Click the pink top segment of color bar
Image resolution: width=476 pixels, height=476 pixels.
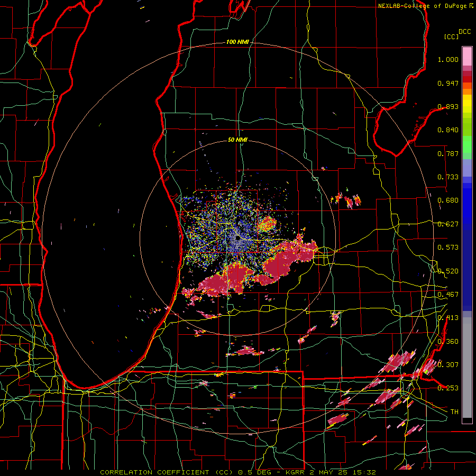pyautogui.click(x=467, y=56)
